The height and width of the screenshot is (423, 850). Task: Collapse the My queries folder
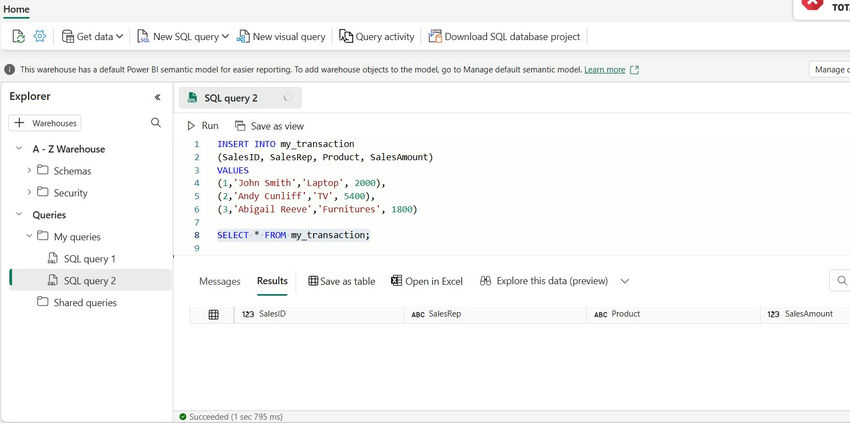point(29,236)
